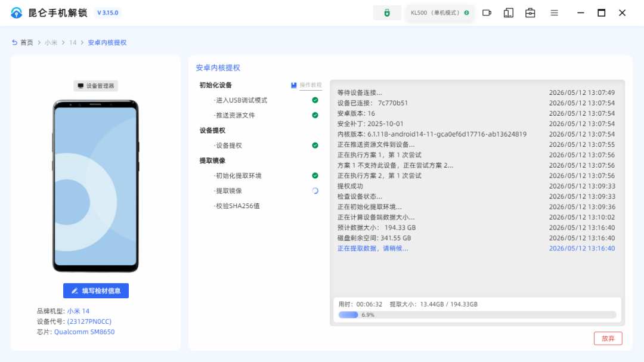Click the V 3.15.0 version badge
This screenshot has height=362, width=644.
[107, 13]
